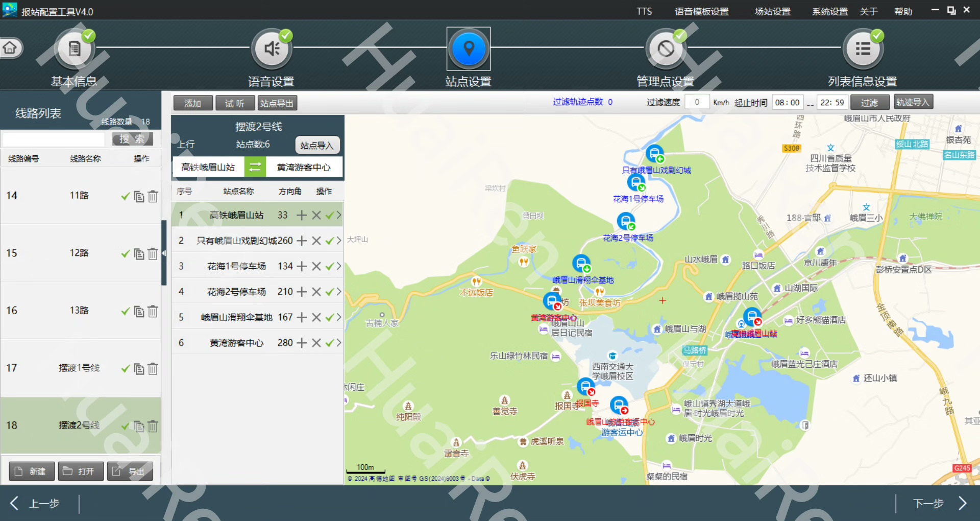Delete route 11路 with its trash icon
This screenshot has height=521, width=980.
click(153, 196)
